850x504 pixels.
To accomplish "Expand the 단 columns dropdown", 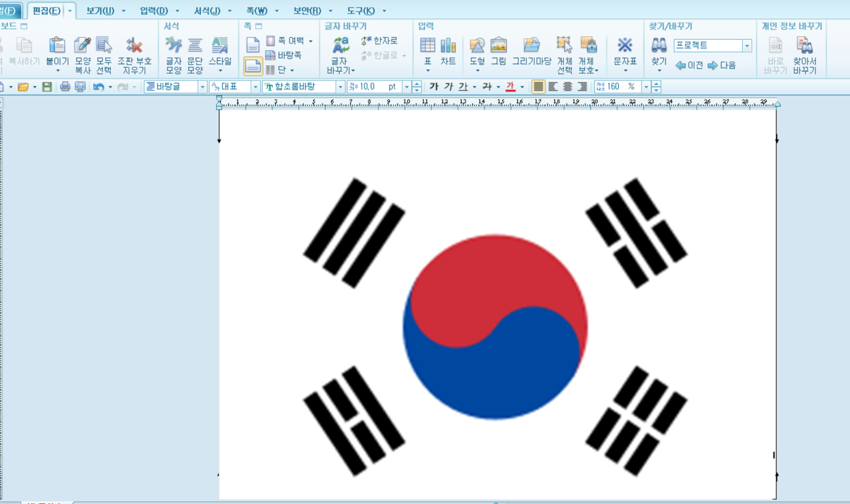I will (292, 70).
